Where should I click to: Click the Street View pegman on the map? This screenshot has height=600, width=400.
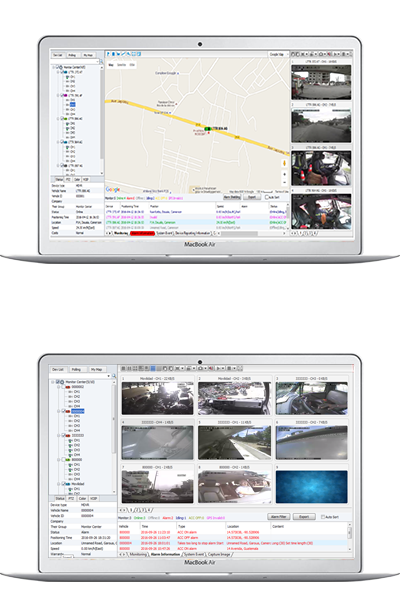click(x=284, y=163)
